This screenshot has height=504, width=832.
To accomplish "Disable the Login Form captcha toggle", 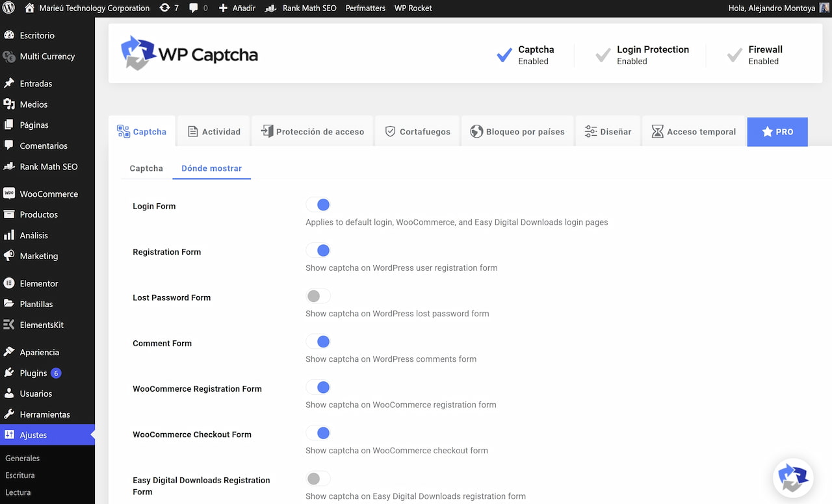I will click(x=318, y=205).
